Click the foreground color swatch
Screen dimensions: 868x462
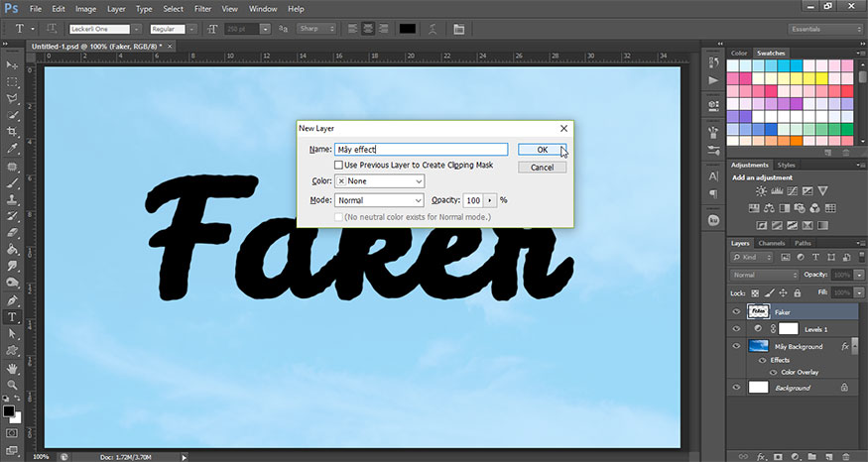point(8,411)
